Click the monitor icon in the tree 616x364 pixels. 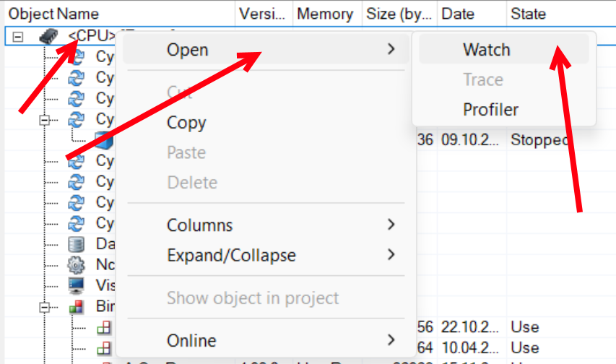pos(76,285)
